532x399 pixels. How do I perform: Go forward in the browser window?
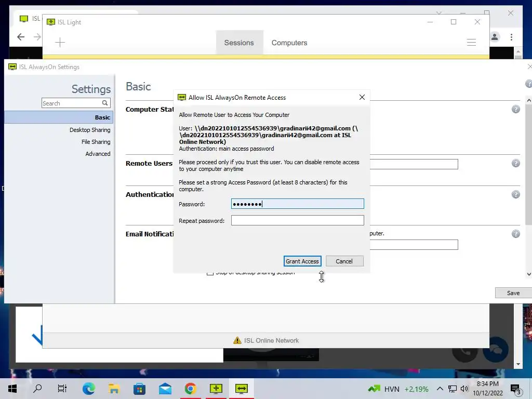[37, 37]
